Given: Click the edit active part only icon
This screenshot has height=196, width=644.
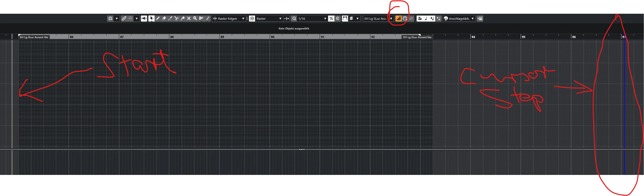Looking at the screenshot, I should coord(351,19).
